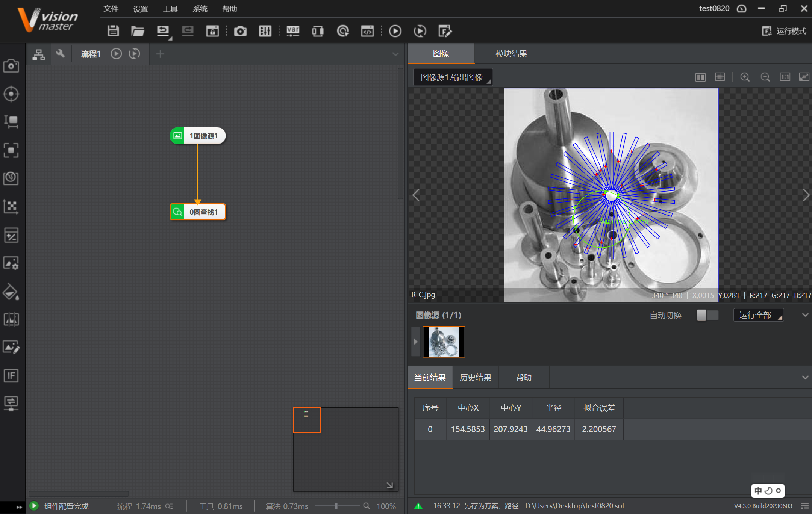Open the wrench settings icon in the flow bar

[60, 54]
